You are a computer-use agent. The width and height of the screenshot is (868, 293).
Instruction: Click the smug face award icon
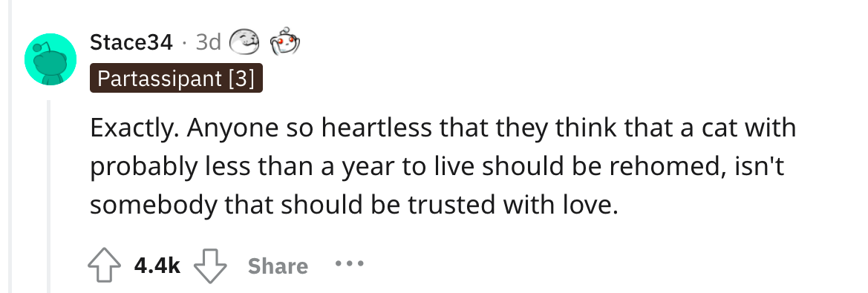pyautogui.click(x=245, y=42)
